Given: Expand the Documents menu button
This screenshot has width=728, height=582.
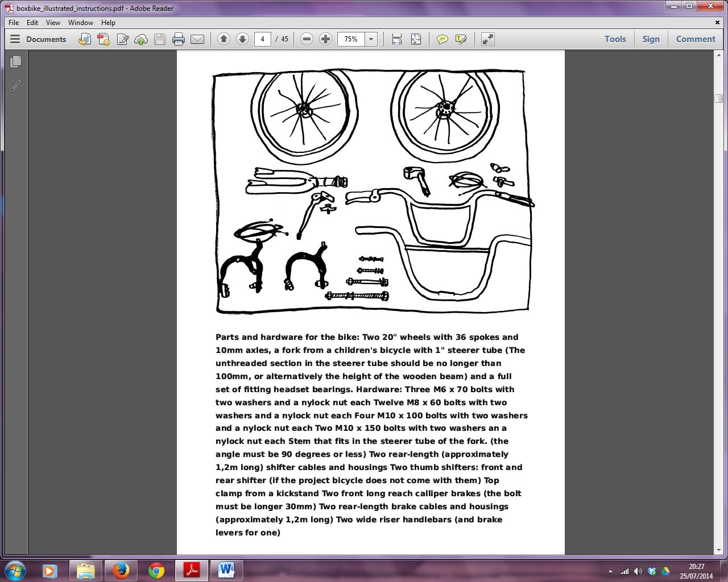Looking at the screenshot, I should 38,39.
